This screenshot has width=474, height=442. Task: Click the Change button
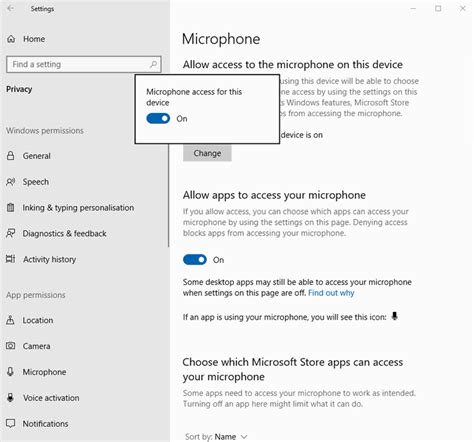click(x=207, y=153)
